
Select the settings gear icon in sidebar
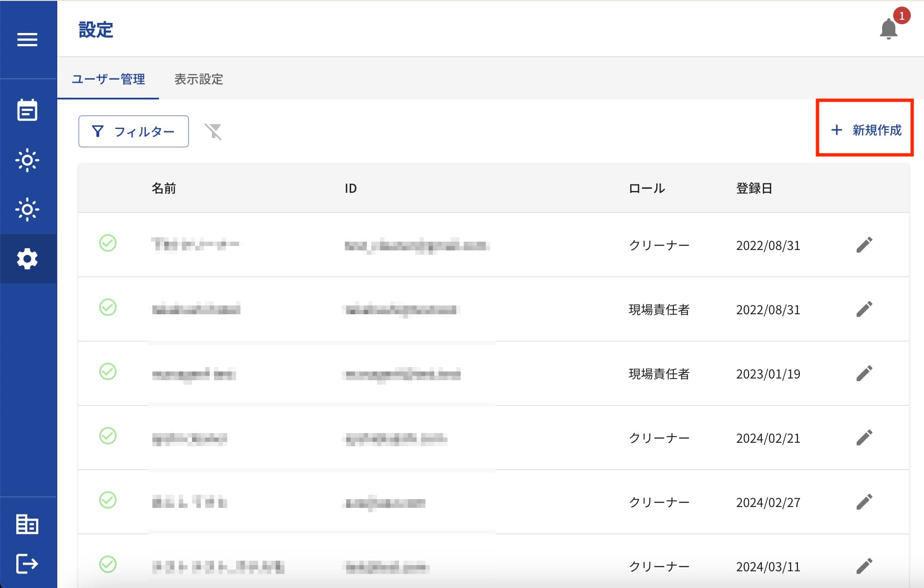(27, 259)
